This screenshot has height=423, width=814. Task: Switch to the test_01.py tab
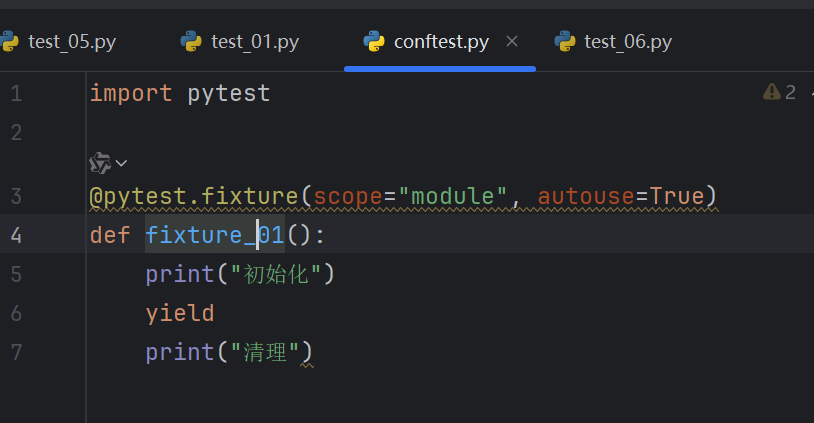click(x=254, y=42)
